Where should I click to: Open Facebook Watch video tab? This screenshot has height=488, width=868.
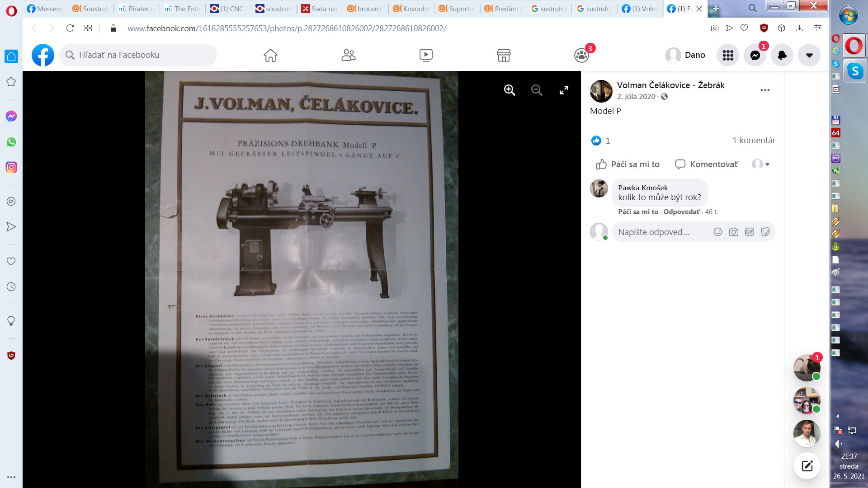pos(426,55)
